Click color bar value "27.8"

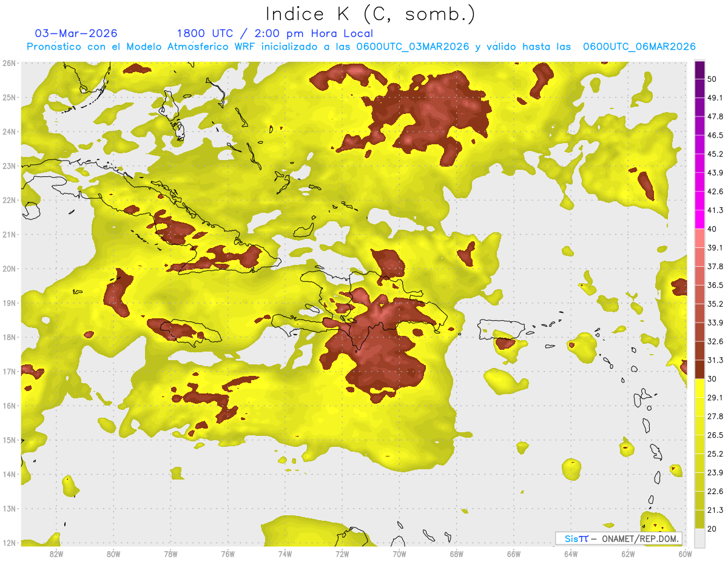[x=715, y=416]
